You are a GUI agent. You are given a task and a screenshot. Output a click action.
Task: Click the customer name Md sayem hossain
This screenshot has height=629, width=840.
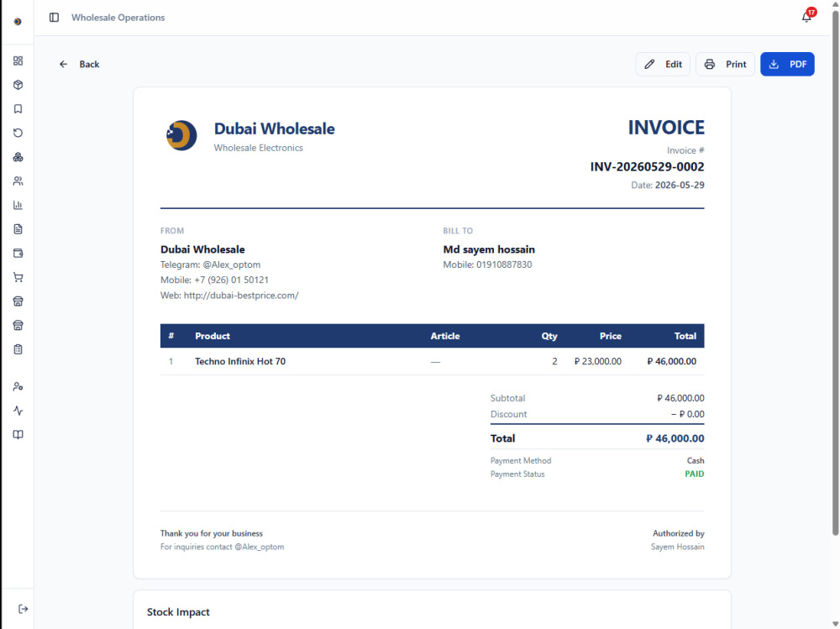click(x=489, y=249)
